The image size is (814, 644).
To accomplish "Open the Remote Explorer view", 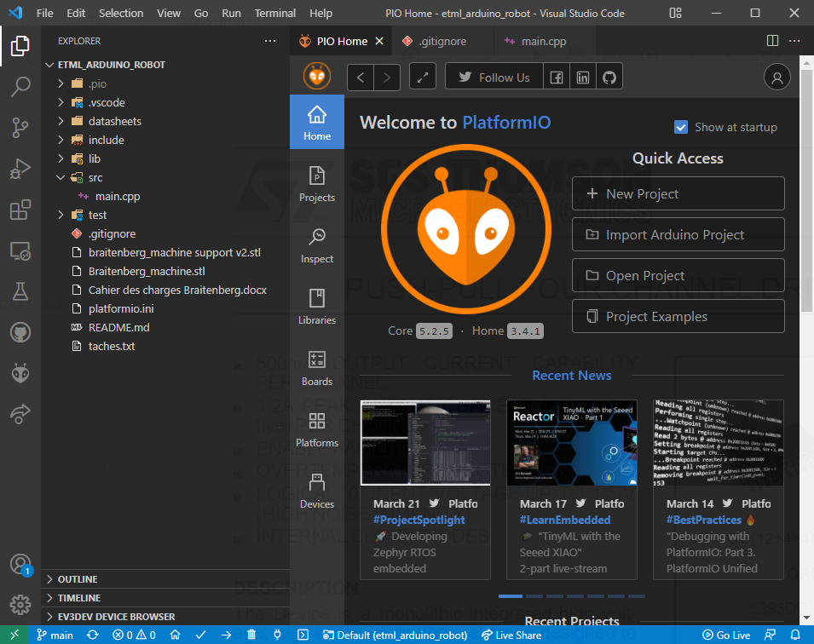I will tap(20, 250).
